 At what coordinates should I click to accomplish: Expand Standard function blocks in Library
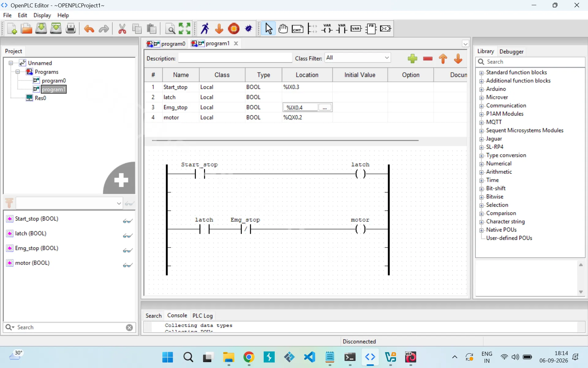click(x=481, y=73)
